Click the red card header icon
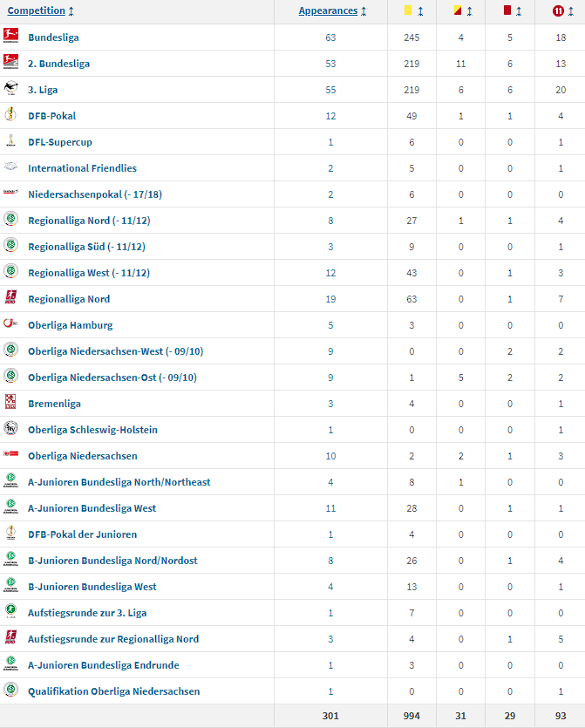Screen dimensions: 585x728 click(507, 10)
